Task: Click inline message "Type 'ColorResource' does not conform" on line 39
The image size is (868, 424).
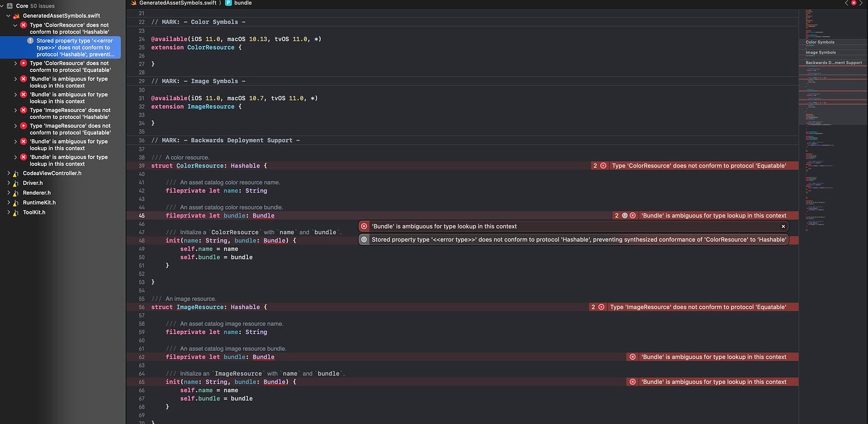Action: 699,165
